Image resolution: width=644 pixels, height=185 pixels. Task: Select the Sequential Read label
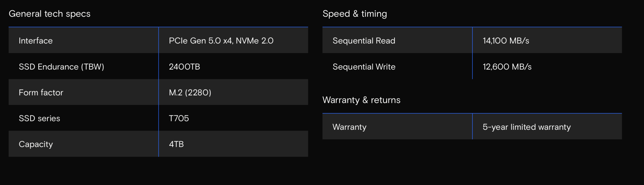click(364, 41)
